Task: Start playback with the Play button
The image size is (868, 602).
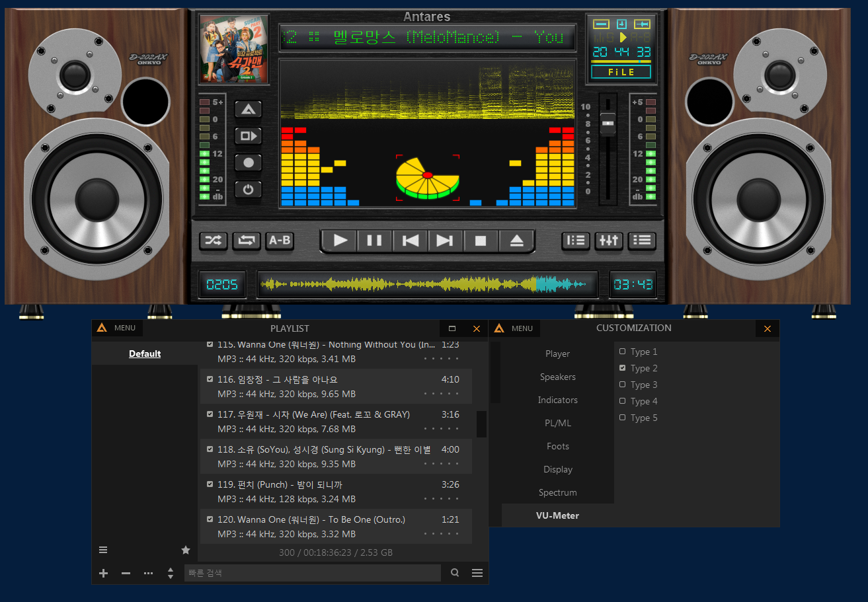Action: tap(340, 241)
